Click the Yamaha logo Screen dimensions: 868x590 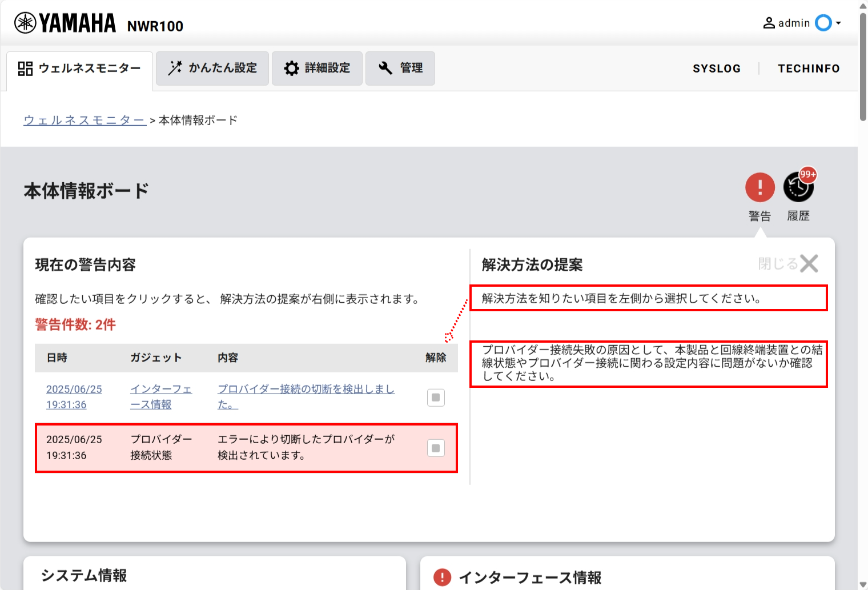point(65,22)
